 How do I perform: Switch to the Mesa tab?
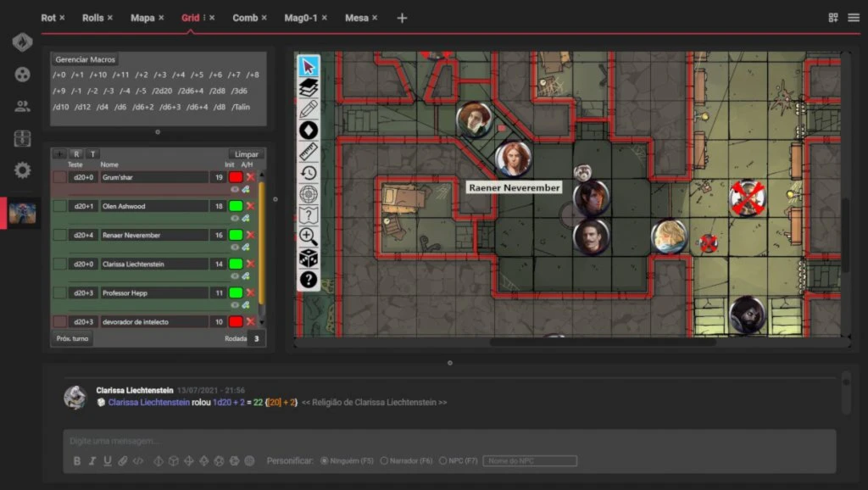(x=357, y=18)
